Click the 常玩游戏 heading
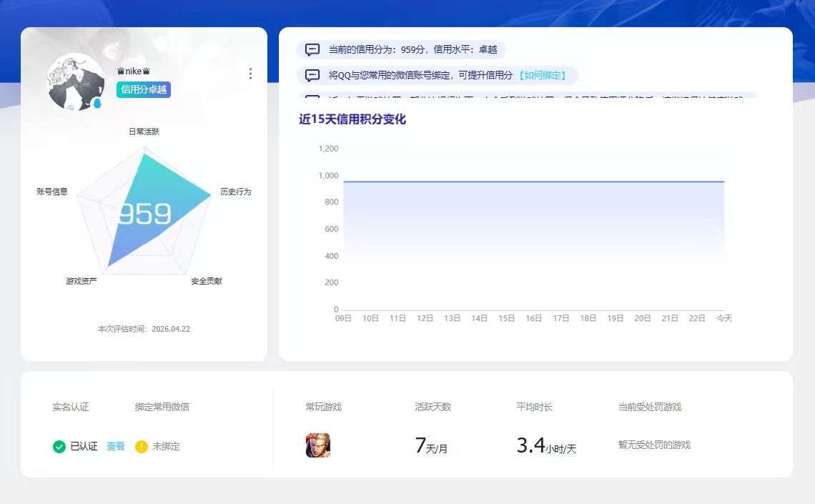815x504 pixels. click(x=324, y=407)
